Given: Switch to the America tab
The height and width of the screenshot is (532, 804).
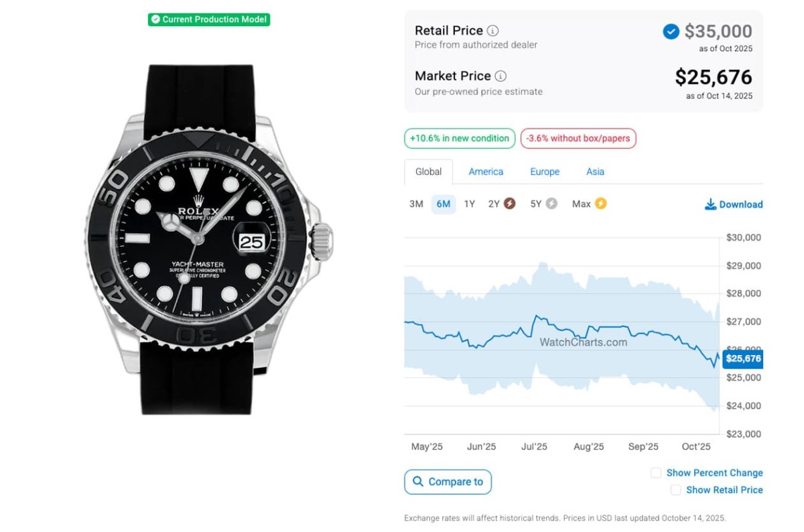Looking at the screenshot, I should tap(486, 172).
